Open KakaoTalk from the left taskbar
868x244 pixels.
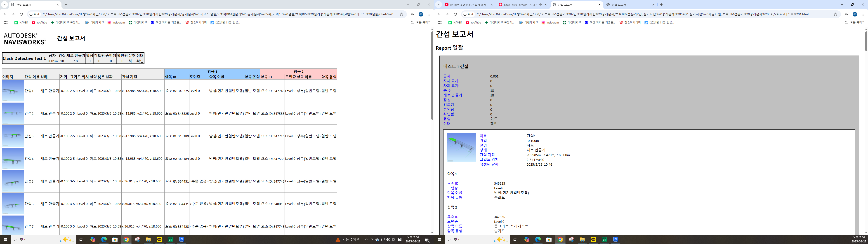[x=159, y=240]
